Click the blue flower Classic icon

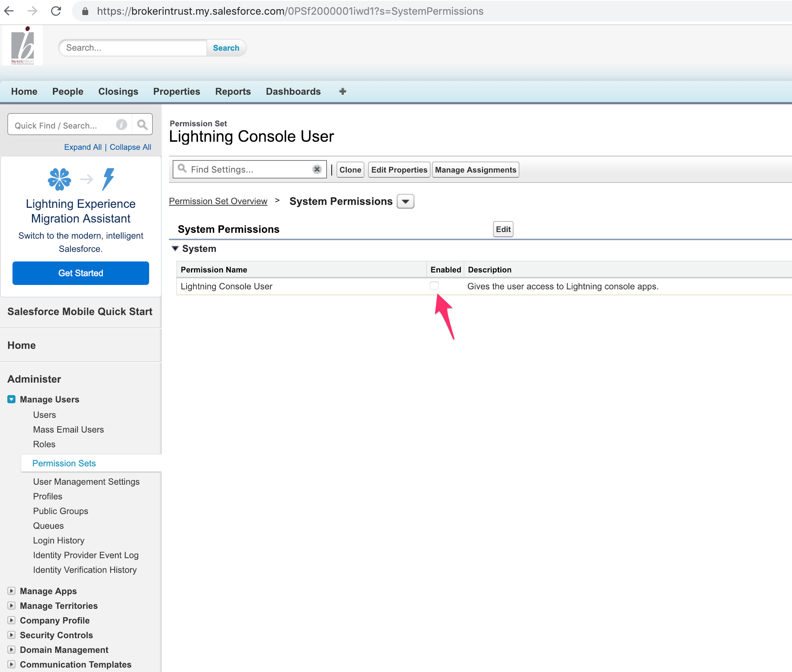point(60,179)
